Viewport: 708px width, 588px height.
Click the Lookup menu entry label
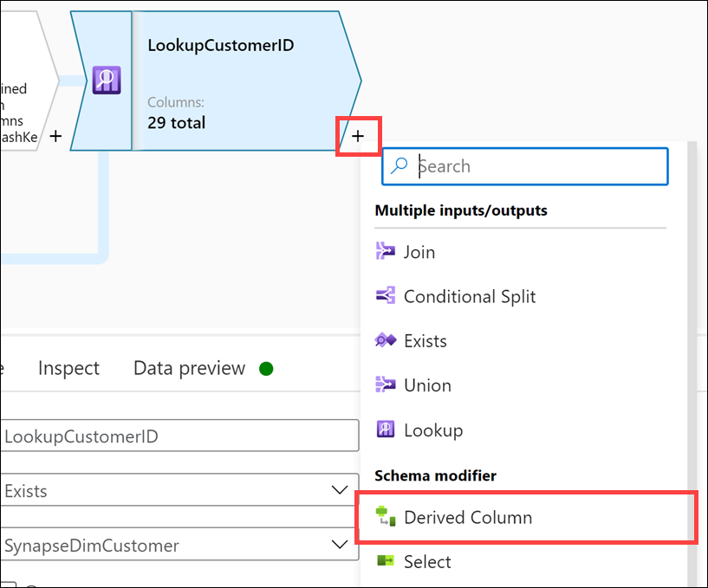(433, 430)
